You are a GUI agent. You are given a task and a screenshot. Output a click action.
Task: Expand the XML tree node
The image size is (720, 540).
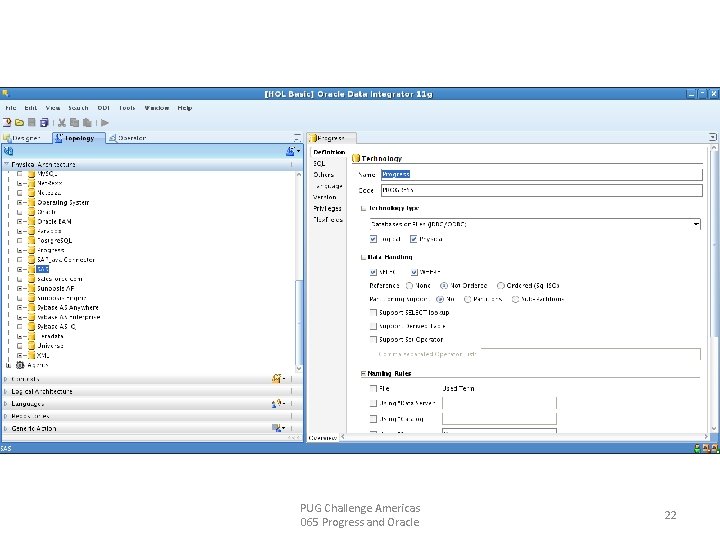coord(20,355)
